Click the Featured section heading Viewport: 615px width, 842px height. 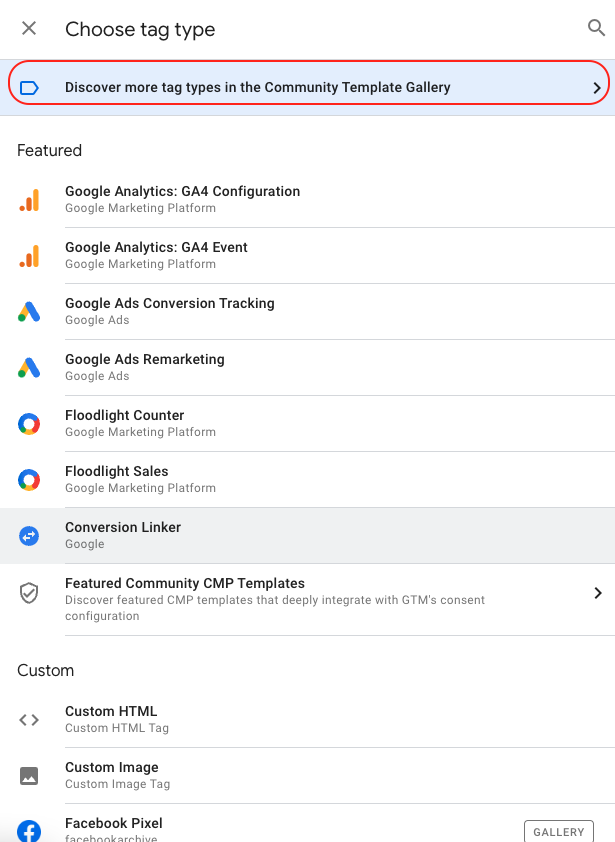[x=49, y=150]
